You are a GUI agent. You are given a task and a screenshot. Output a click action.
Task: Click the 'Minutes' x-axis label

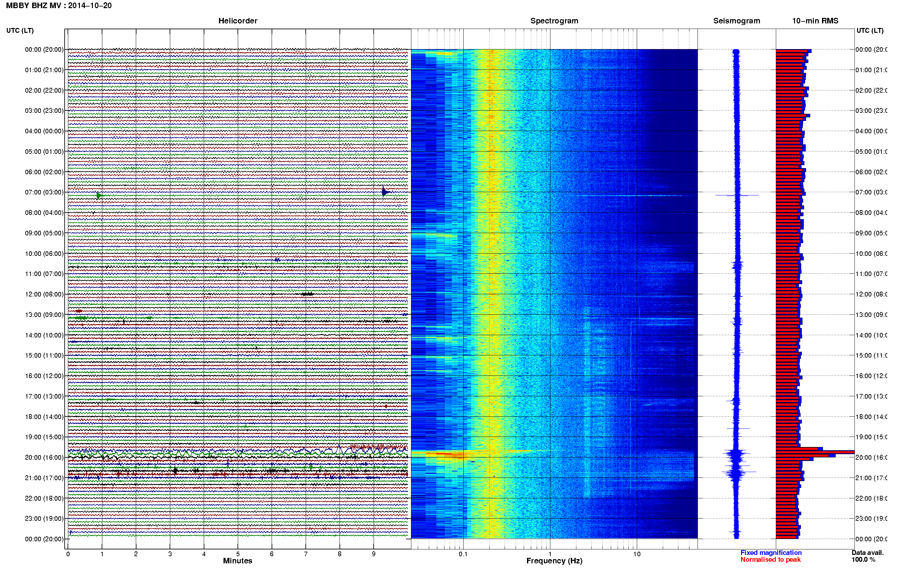[237, 561]
